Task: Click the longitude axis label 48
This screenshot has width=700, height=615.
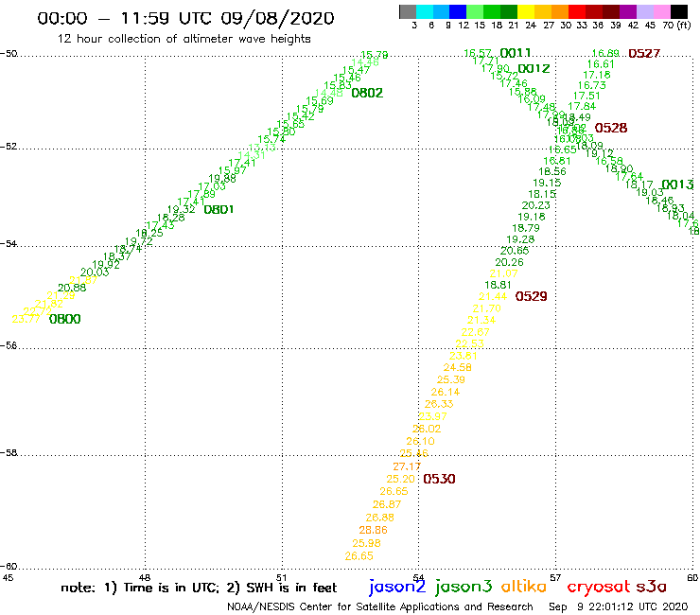Action: pyautogui.click(x=144, y=577)
